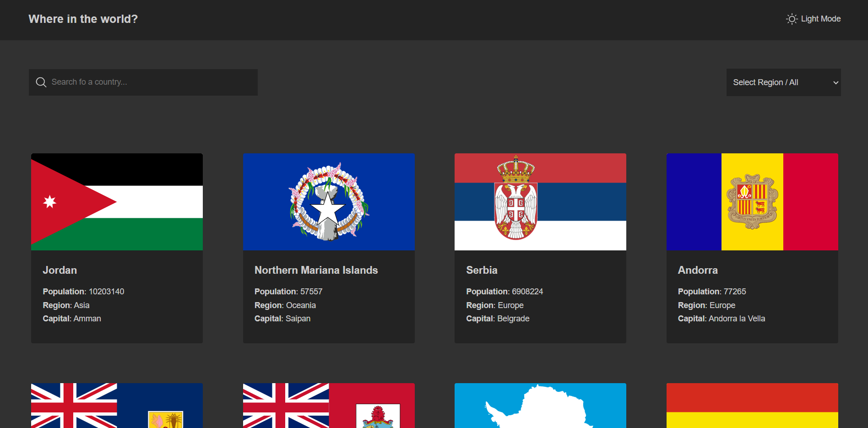Open the red ensign flag card

click(329, 406)
